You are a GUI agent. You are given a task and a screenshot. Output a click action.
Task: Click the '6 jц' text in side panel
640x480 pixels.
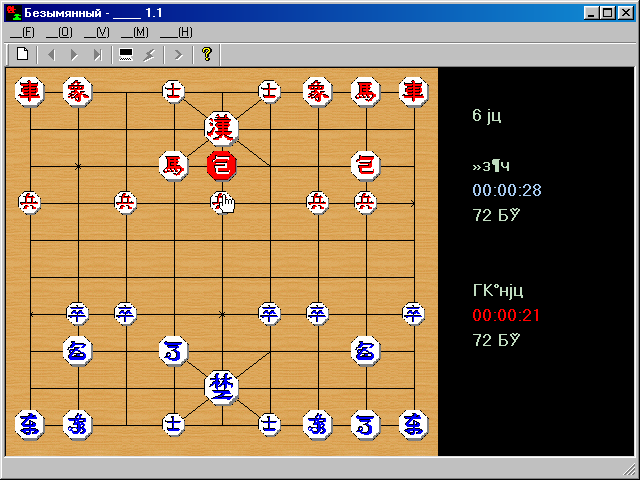coord(487,116)
